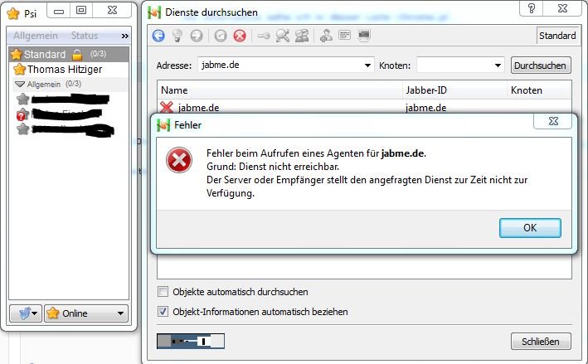Click the grey lightbulb toolbar icon
The height and width of the screenshot is (364, 588).
pyautogui.click(x=177, y=36)
